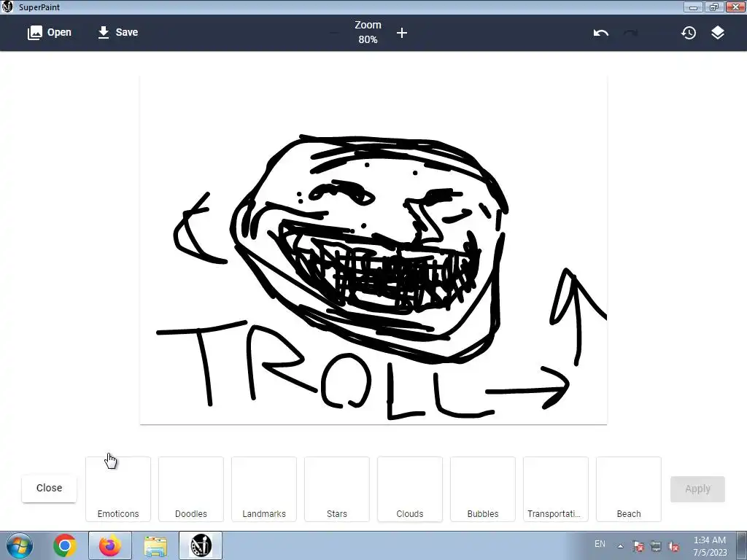The width and height of the screenshot is (747, 560).
Task: Open the history panel icon
Action: [689, 33]
